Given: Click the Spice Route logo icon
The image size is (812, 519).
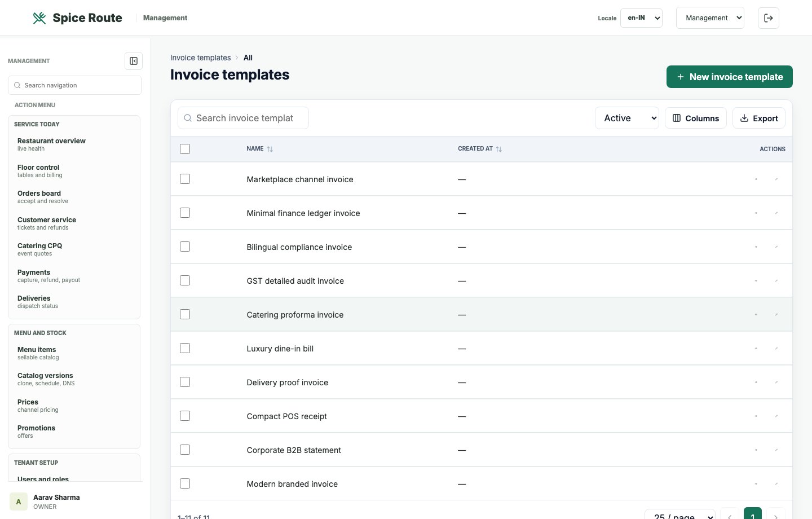Looking at the screenshot, I should pyautogui.click(x=39, y=18).
